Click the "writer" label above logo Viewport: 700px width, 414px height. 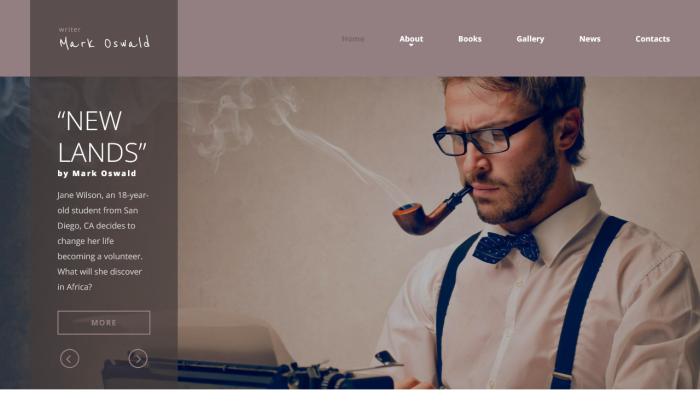coord(70,29)
